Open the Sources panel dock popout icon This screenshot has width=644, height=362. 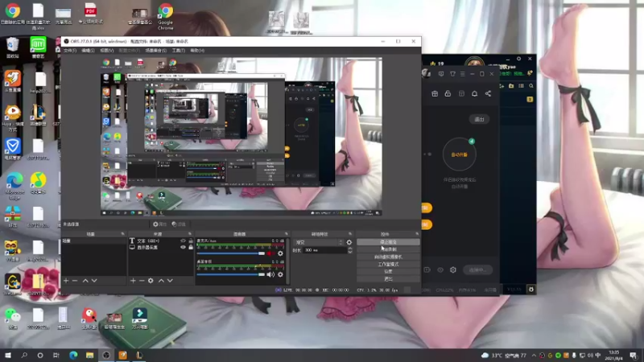pyautogui.click(x=190, y=234)
